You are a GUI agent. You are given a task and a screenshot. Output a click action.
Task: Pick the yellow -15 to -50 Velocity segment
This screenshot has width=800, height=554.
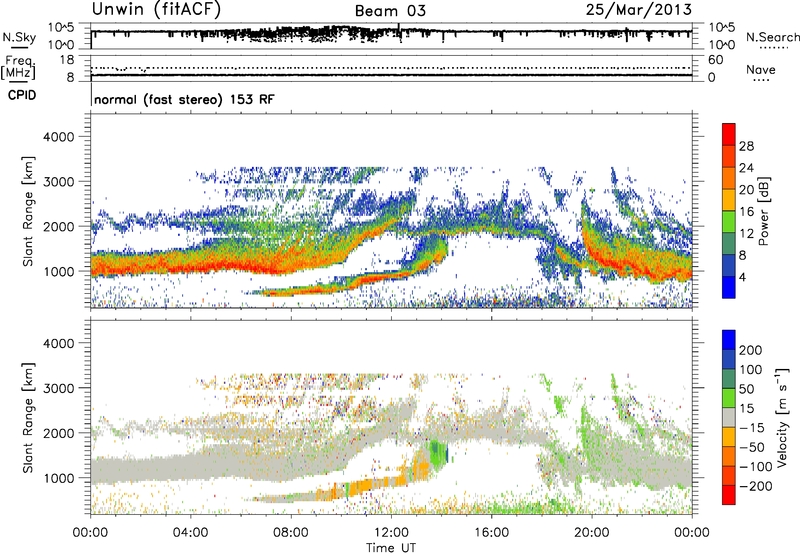[729, 437]
